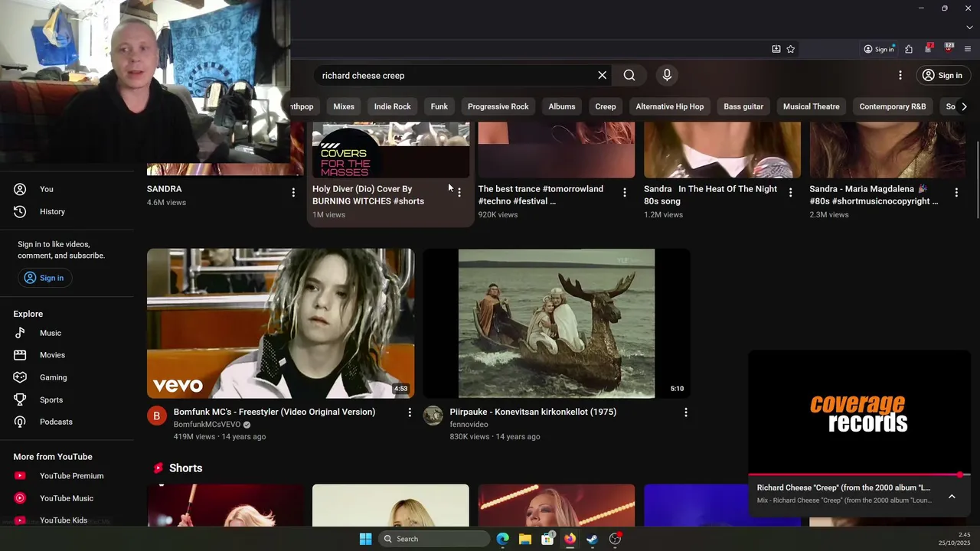
Task: Open options menu for SANDRA short
Action: click(293, 193)
